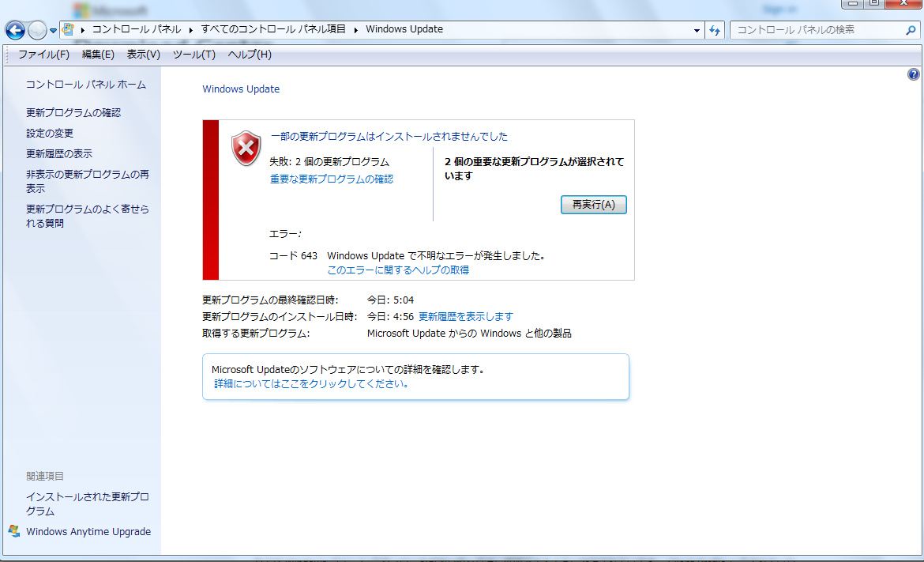Open the ファイル(F) menu

[43, 55]
